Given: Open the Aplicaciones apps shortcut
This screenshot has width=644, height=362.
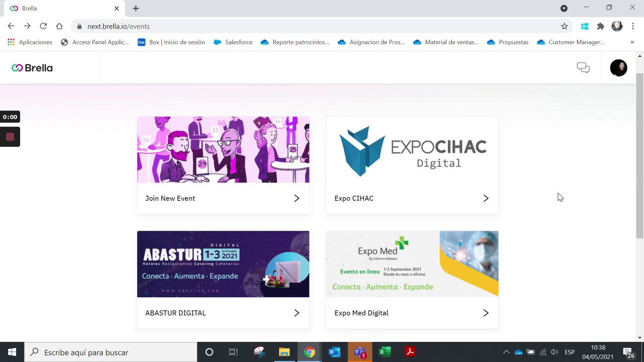Looking at the screenshot, I should point(30,42).
